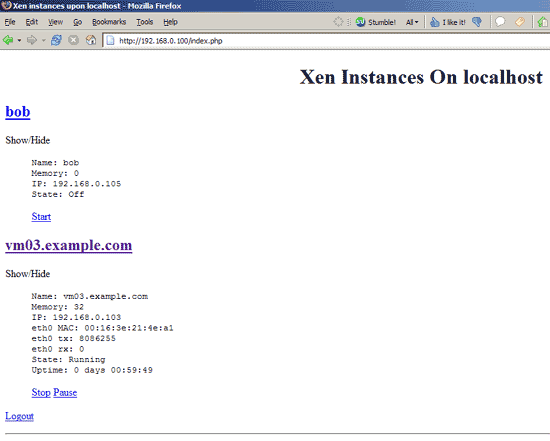Click the green icon at toolbar edge

click(x=543, y=22)
